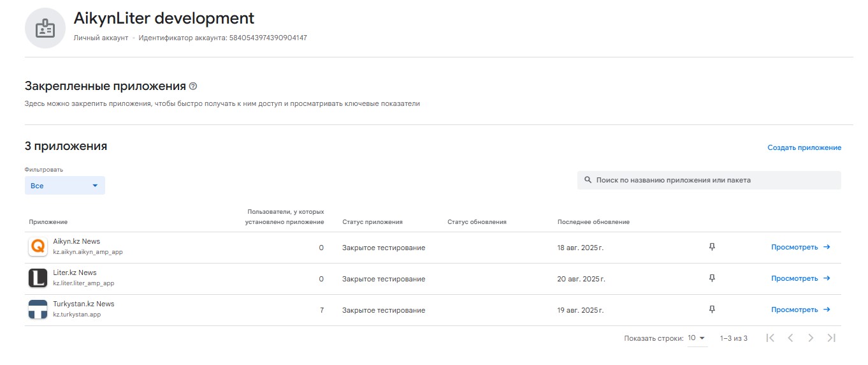Expand the Показать строки rows dropdown

click(697, 338)
